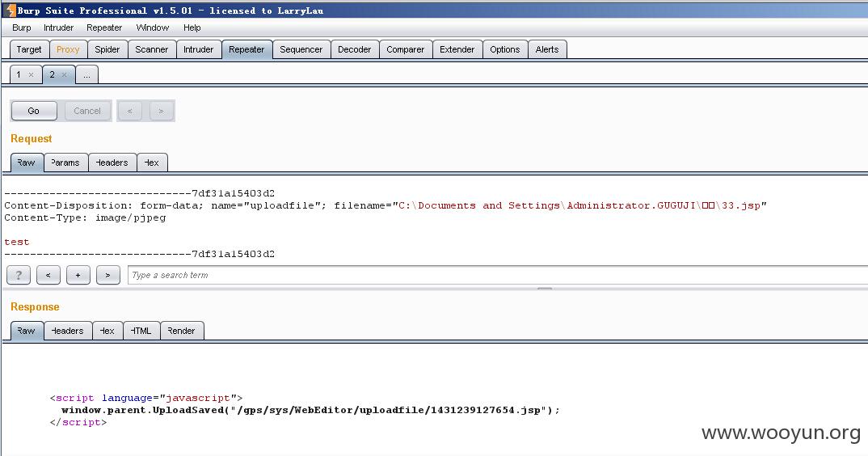Viewport: 868px width, 456px height.
Task: Open the Intruder menu
Action: point(59,27)
